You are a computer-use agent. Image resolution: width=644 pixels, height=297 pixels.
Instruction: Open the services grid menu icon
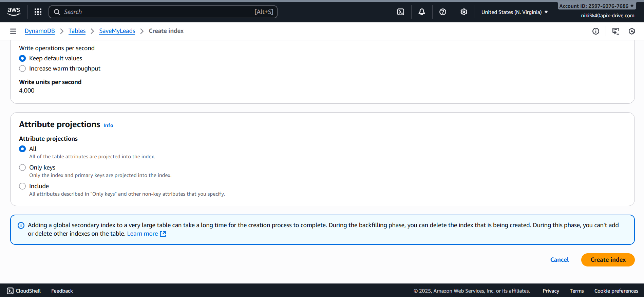point(38,12)
